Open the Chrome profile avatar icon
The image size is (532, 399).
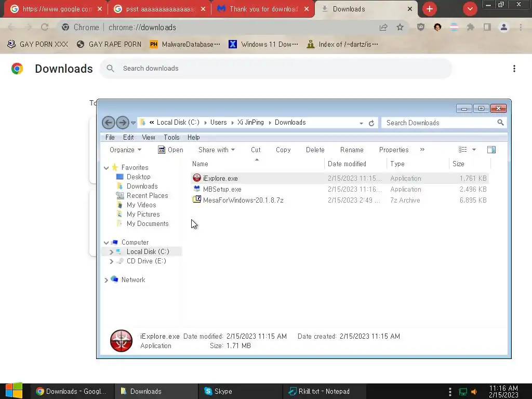coord(504,27)
